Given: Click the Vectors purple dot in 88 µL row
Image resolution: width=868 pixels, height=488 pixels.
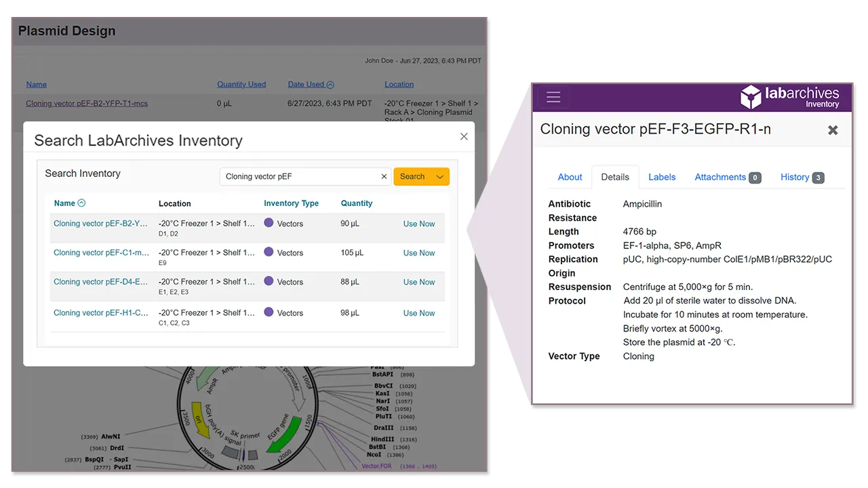Looking at the screenshot, I should coord(269,281).
